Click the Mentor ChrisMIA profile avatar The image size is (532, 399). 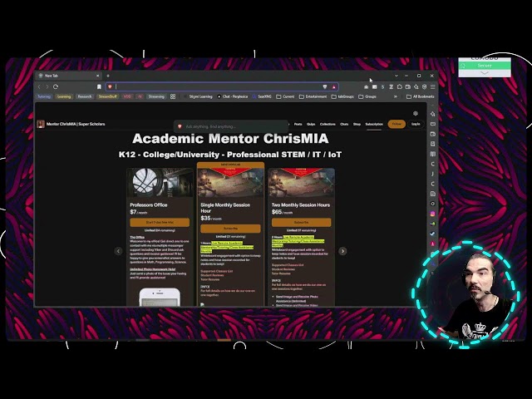[x=41, y=124]
